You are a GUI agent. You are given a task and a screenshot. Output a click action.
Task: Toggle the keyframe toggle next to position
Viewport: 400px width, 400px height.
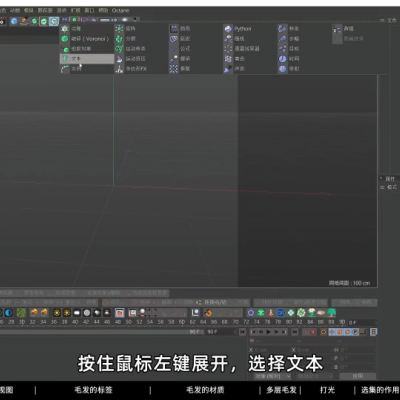[x=340, y=332]
